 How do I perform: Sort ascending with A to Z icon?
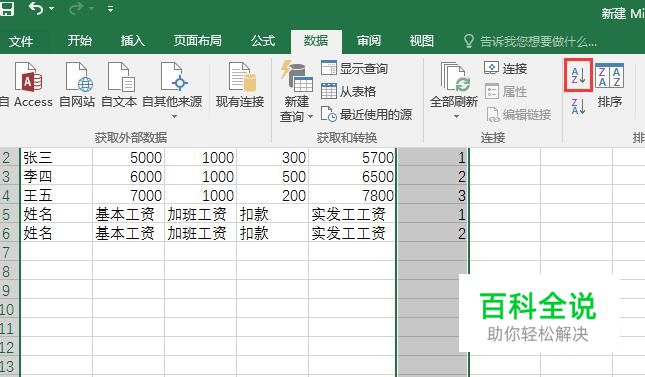point(578,75)
